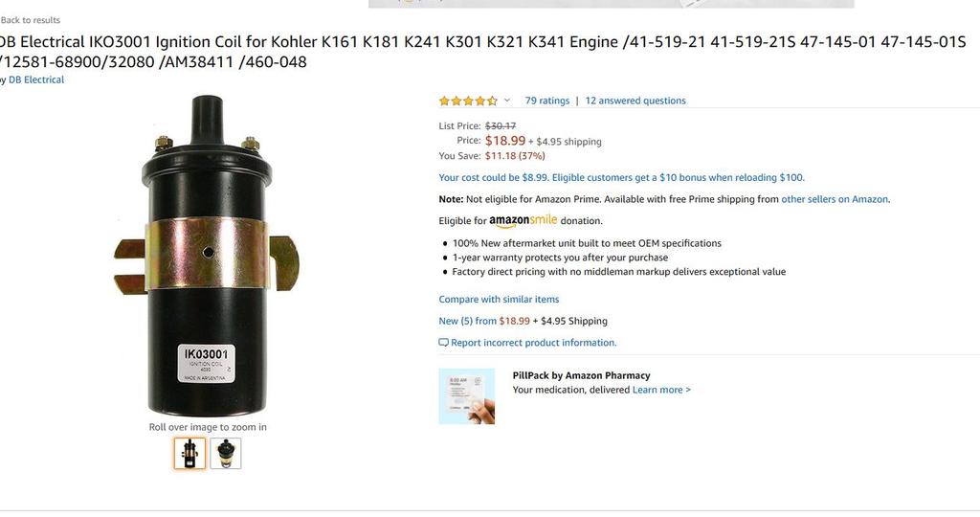The height and width of the screenshot is (517, 980).
Task: Open the DB Electrical brand link
Action: tap(36, 79)
